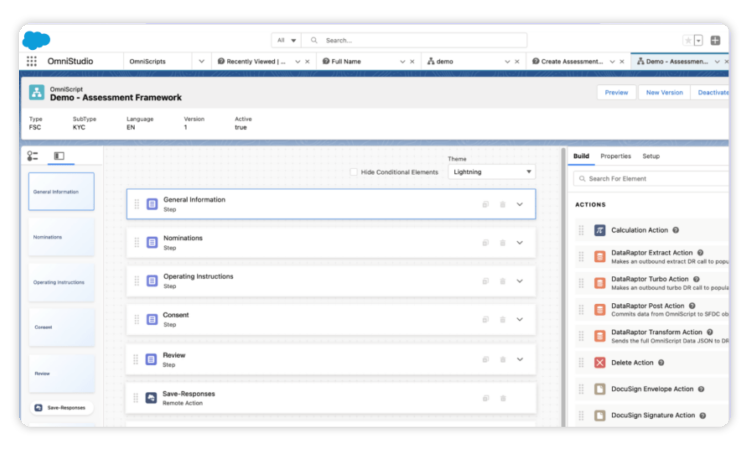Switch to the Setup tab
This screenshot has width=750, height=450.
click(651, 156)
